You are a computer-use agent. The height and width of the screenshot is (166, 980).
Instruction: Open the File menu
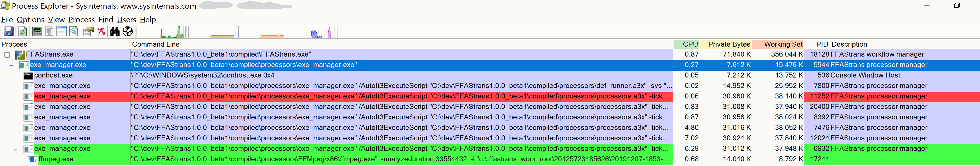point(7,19)
